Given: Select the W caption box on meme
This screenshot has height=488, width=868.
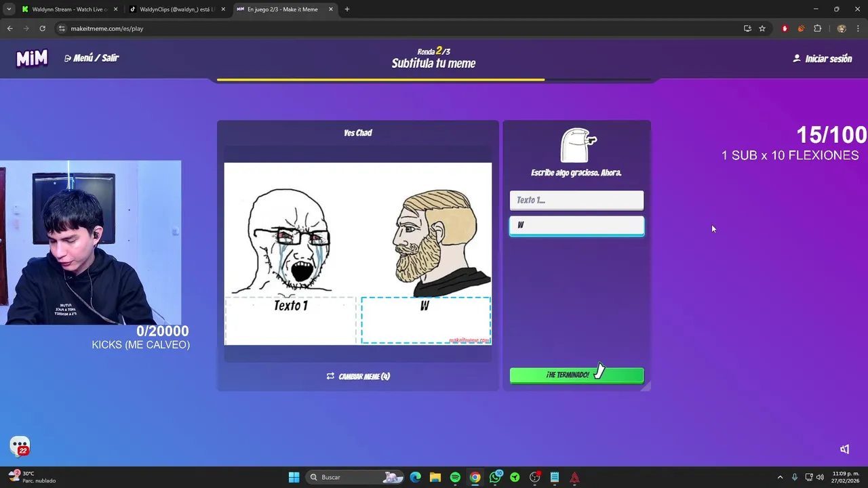Looking at the screenshot, I should pyautogui.click(x=425, y=320).
